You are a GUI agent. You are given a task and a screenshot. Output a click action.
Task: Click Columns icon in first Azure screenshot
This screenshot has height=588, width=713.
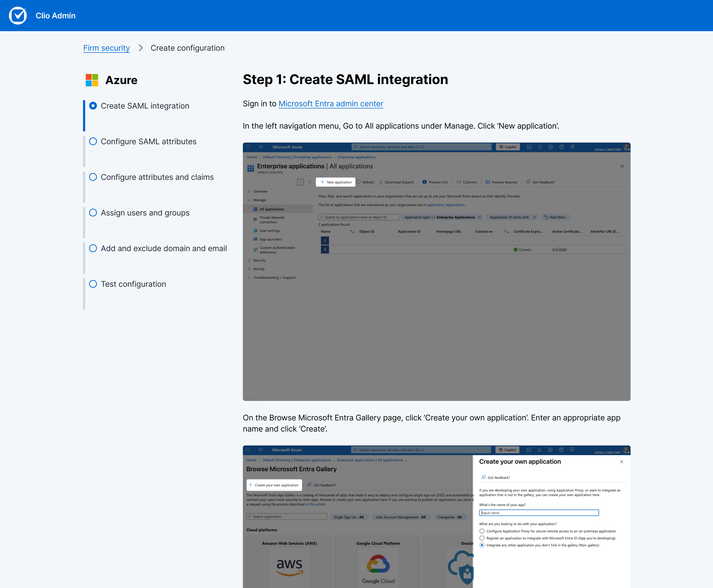pos(458,182)
